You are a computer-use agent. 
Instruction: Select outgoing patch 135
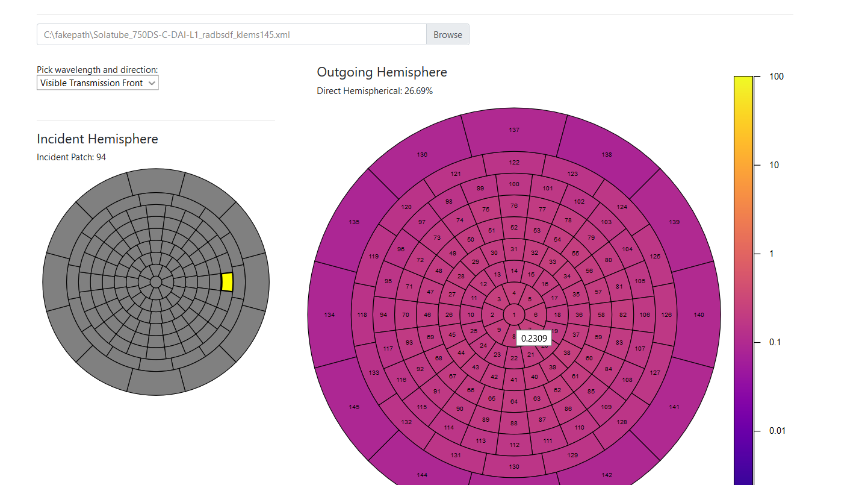(354, 222)
